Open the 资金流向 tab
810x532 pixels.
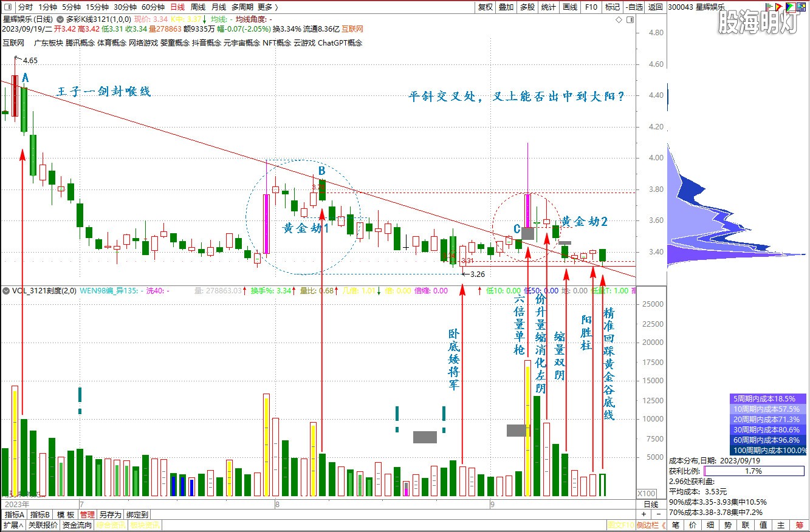click(77, 525)
